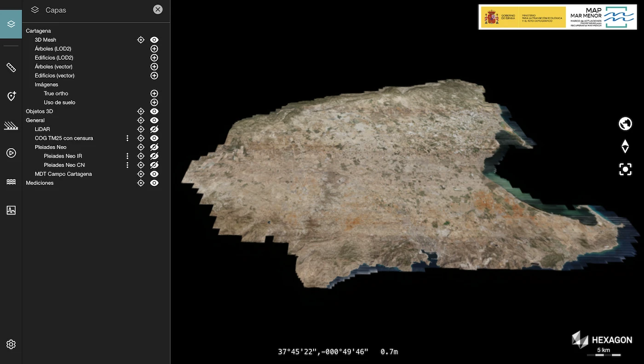Viewport: 644px width, 364px height.
Task: Open the terrain profile tool in sidebar
Action: tap(11, 125)
